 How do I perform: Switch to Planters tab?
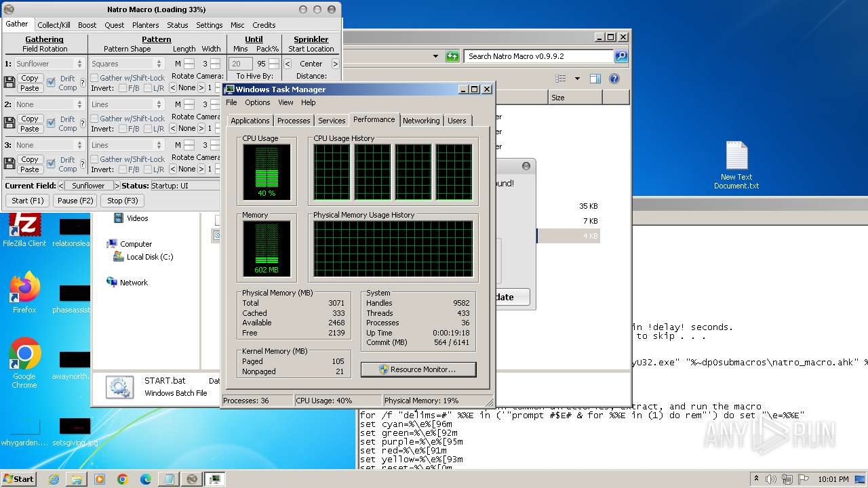click(145, 25)
